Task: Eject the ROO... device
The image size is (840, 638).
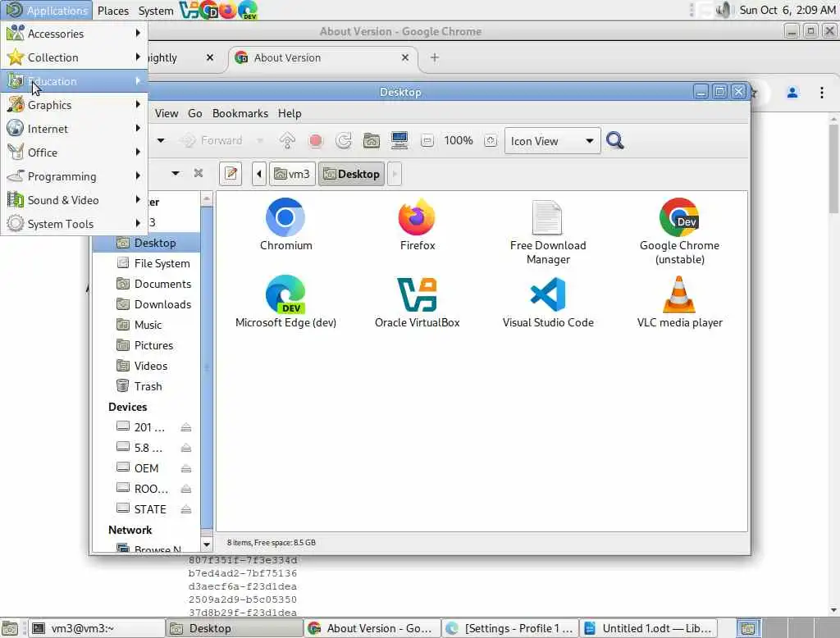Action: coord(186,489)
